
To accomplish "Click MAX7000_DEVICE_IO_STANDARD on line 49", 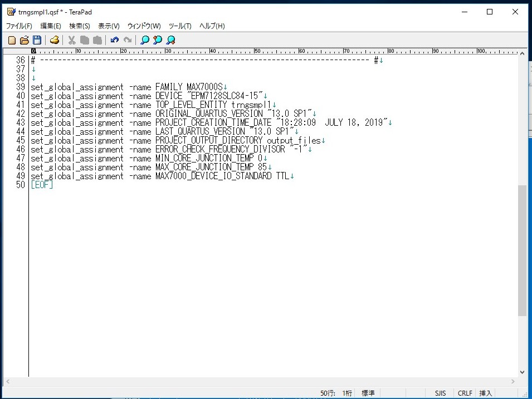I will pyautogui.click(x=213, y=176).
